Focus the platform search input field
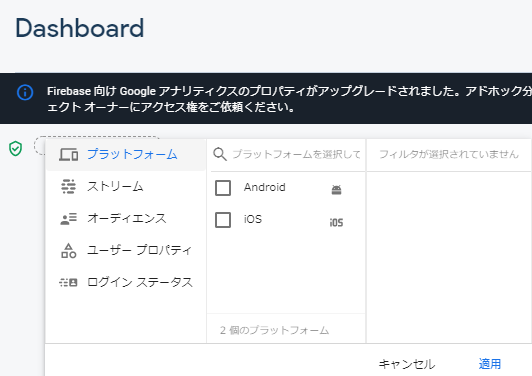 click(296, 154)
